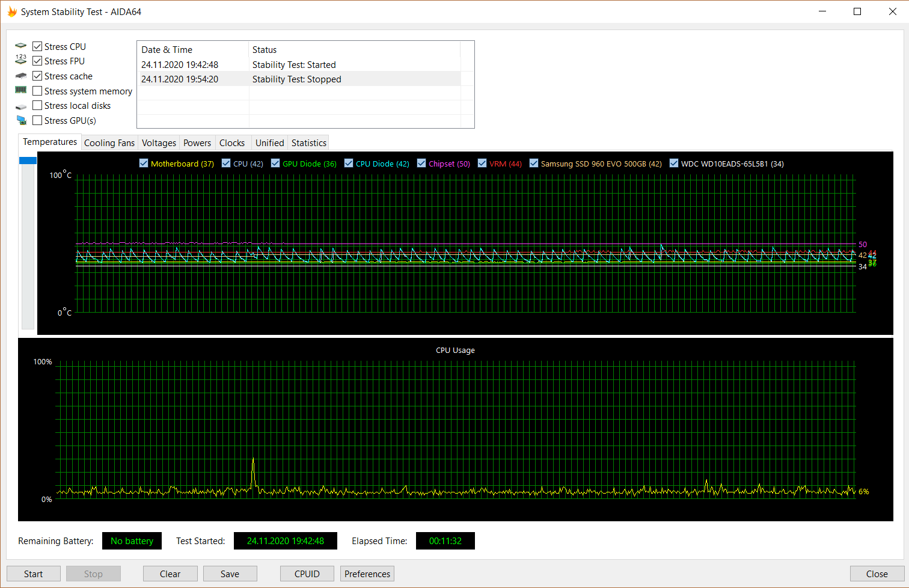Viewport: 909px width, 588px height.
Task: Switch to the Cooling Fans tab
Action: coord(109,142)
